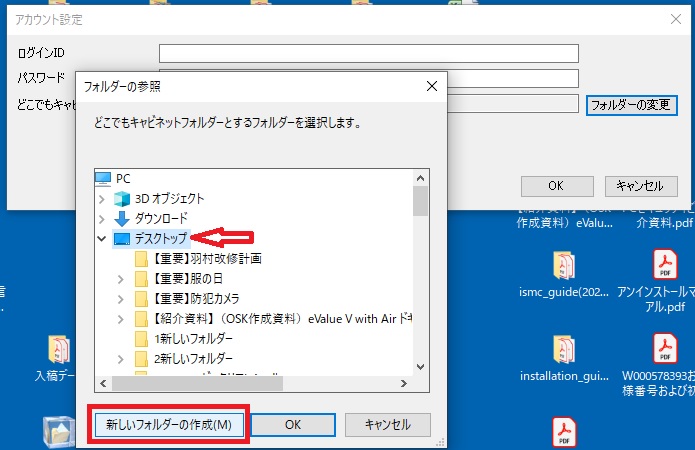Collapse the デスクトップ tree node
This screenshot has height=450, width=695.
pyautogui.click(x=101, y=239)
